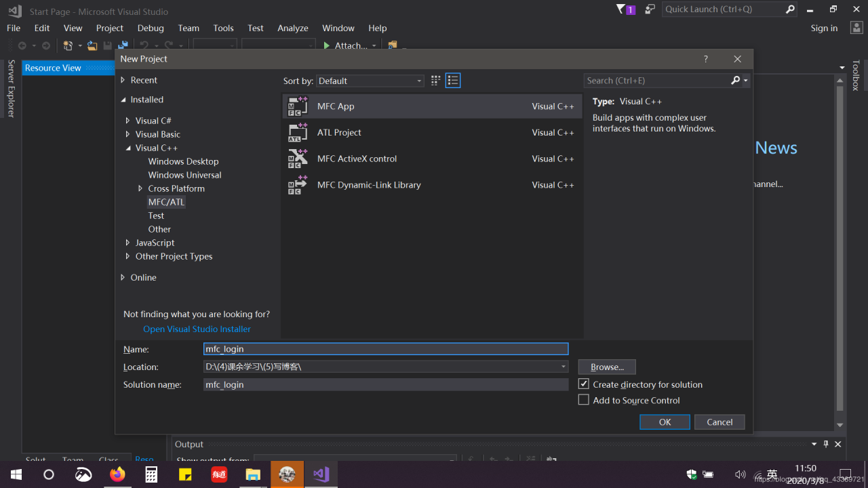Select the MFC ActiveX control template icon
Image resolution: width=868 pixels, height=488 pixels.
[x=298, y=159]
